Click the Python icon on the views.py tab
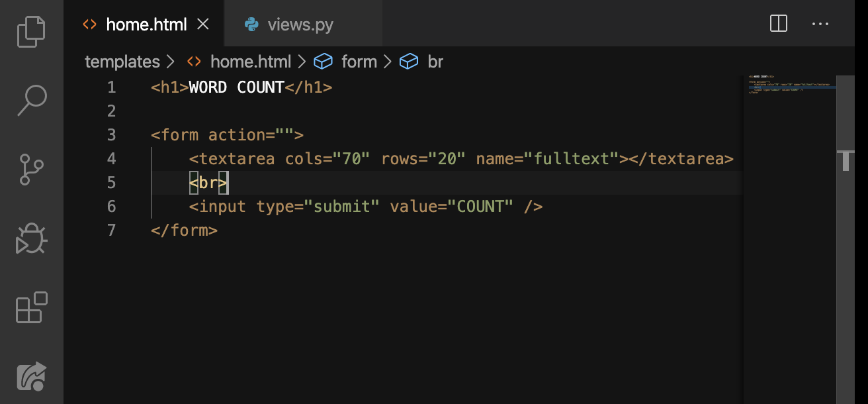Viewport: 868px width, 404px height. click(x=250, y=24)
